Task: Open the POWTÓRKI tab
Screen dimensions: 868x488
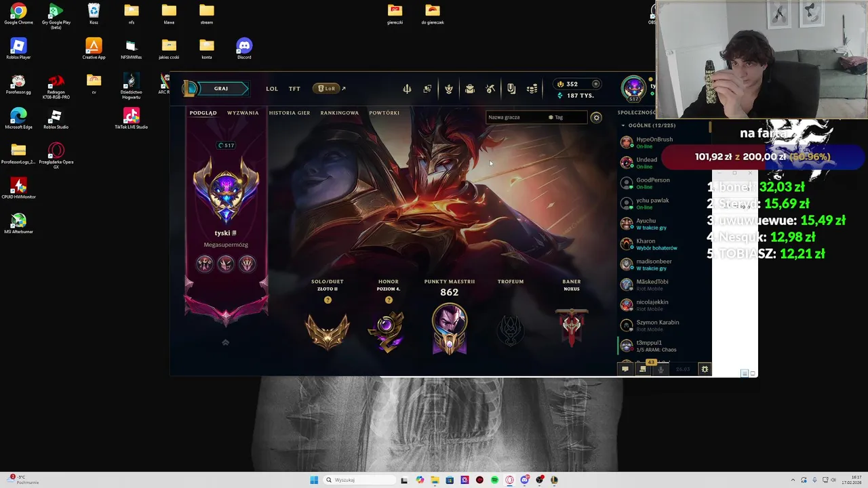Action: coord(384,113)
